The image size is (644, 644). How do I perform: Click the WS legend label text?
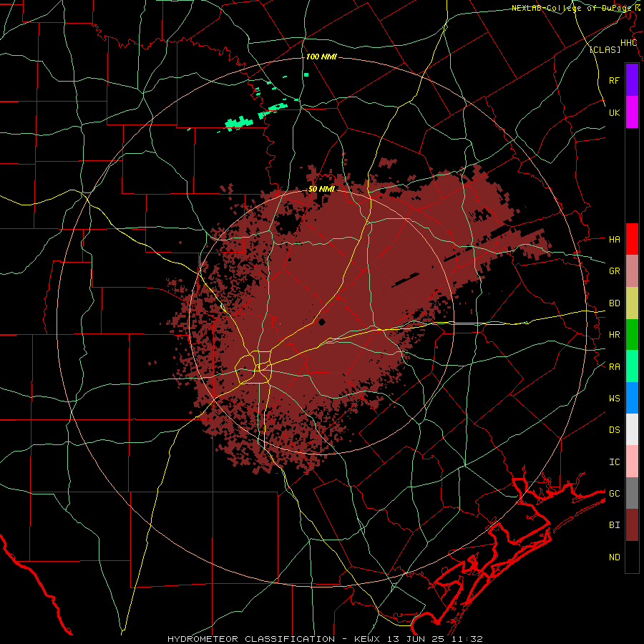point(614,398)
